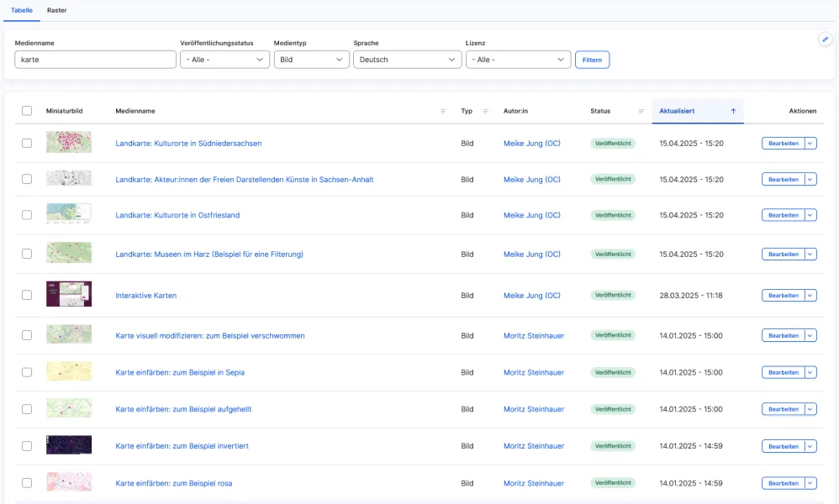Open author link Moritz Steinhauer in the rosa row
The image size is (839, 504).
(534, 483)
